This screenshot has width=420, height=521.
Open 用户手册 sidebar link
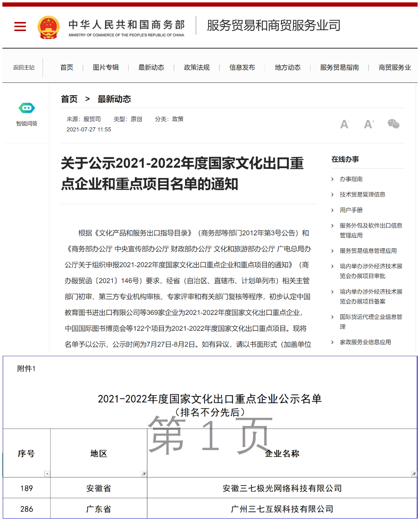351,210
